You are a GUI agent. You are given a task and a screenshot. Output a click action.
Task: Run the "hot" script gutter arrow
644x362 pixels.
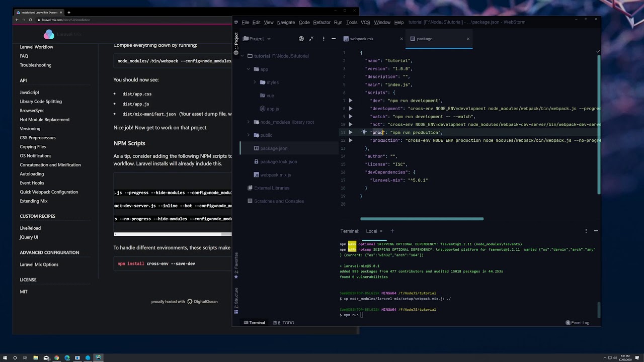coord(351,124)
